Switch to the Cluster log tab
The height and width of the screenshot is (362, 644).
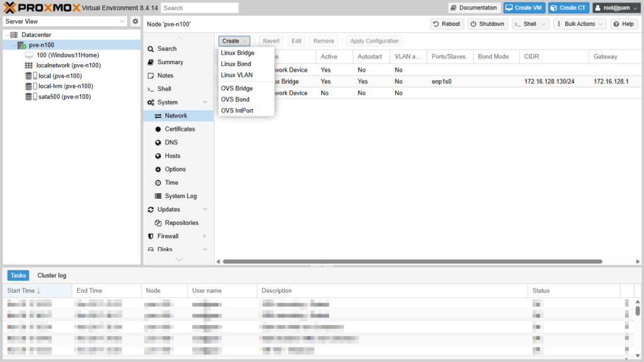tap(52, 275)
